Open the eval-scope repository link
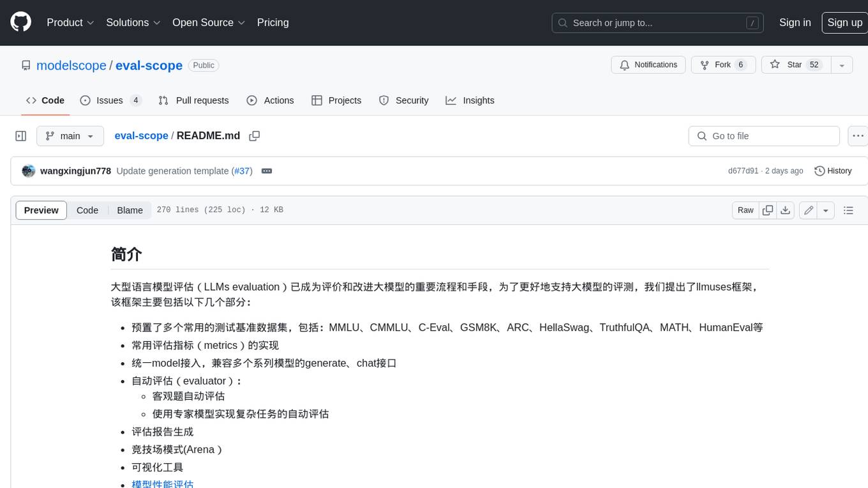This screenshot has width=868, height=488. coord(149,65)
